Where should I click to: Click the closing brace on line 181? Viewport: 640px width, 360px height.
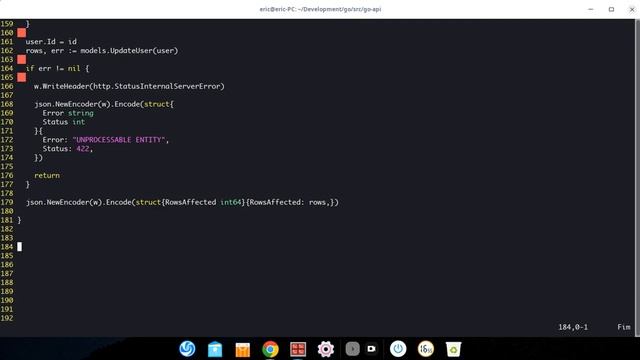tap(19, 220)
